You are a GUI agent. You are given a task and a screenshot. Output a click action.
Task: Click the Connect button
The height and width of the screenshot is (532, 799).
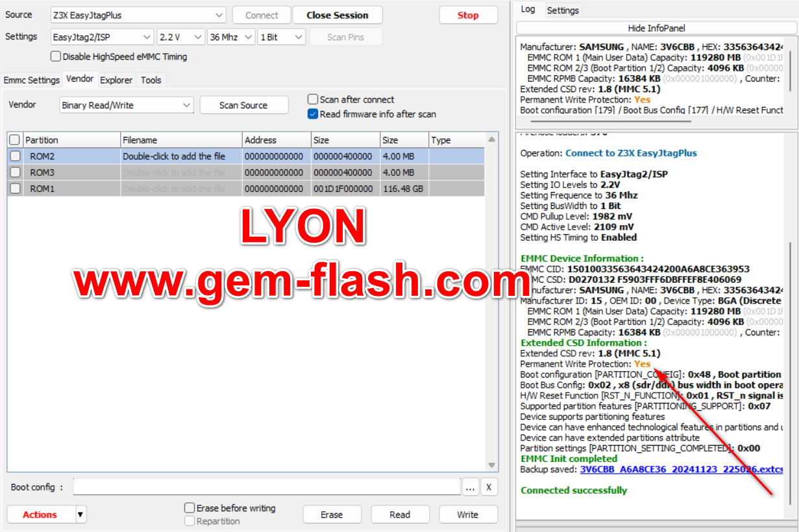(262, 15)
